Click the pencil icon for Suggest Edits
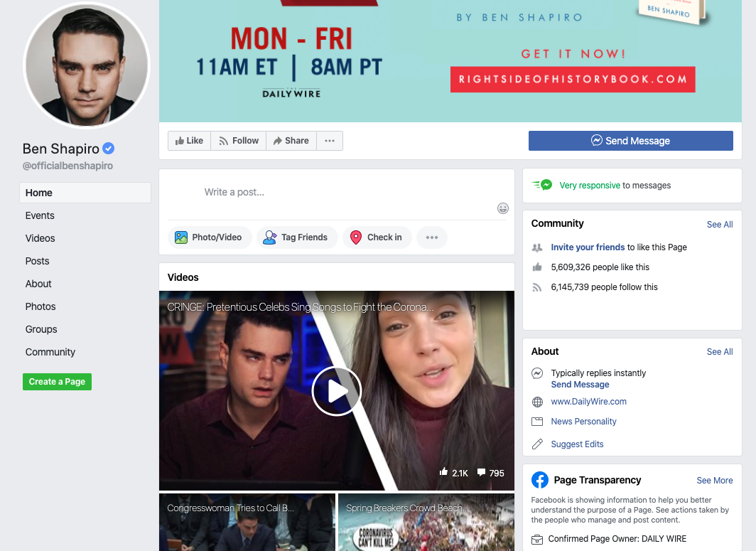This screenshot has height=551, width=756. 537,444
